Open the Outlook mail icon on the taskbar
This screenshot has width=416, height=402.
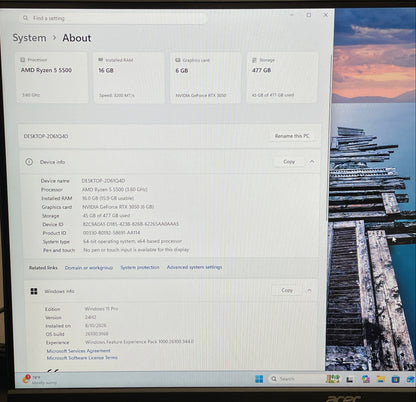click(x=410, y=379)
